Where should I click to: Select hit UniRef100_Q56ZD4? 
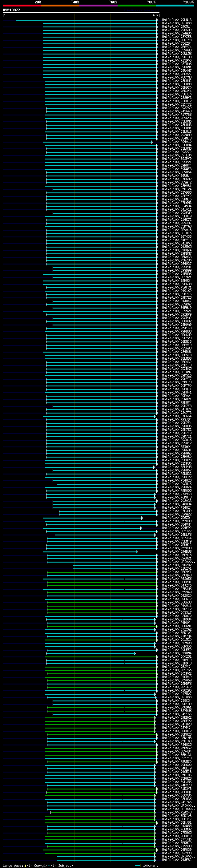point(177,518)
